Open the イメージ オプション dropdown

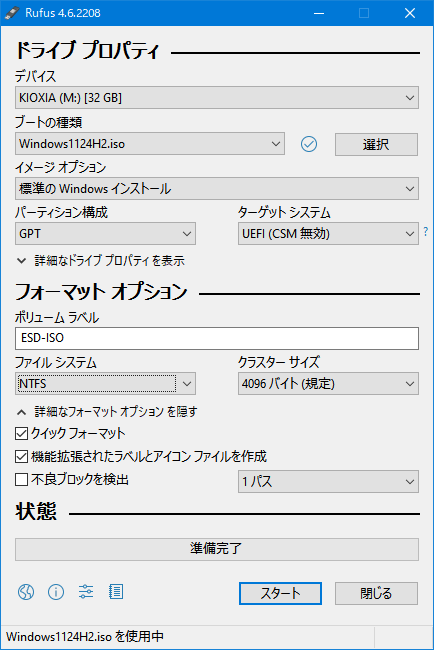coord(217,189)
